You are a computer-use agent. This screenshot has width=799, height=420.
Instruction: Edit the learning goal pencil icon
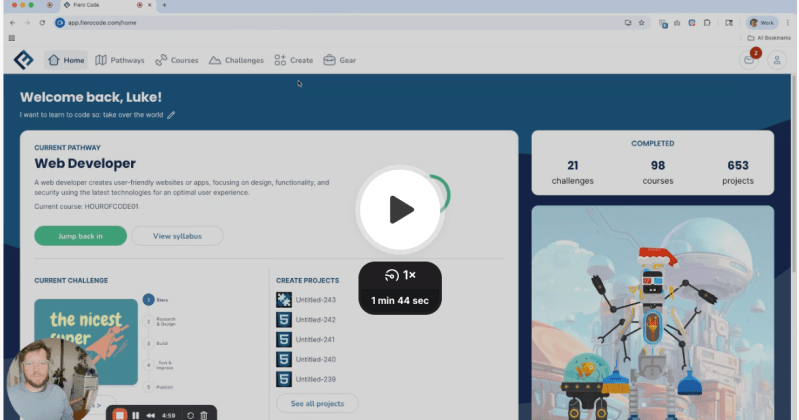point(171,115)
